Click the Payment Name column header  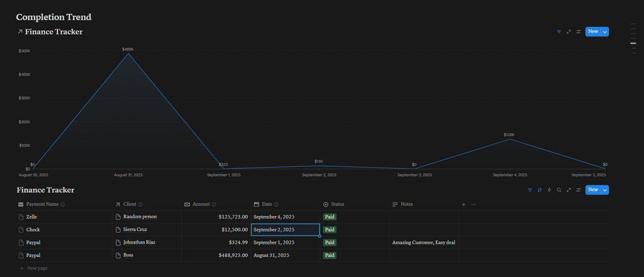tap(42, 204)
